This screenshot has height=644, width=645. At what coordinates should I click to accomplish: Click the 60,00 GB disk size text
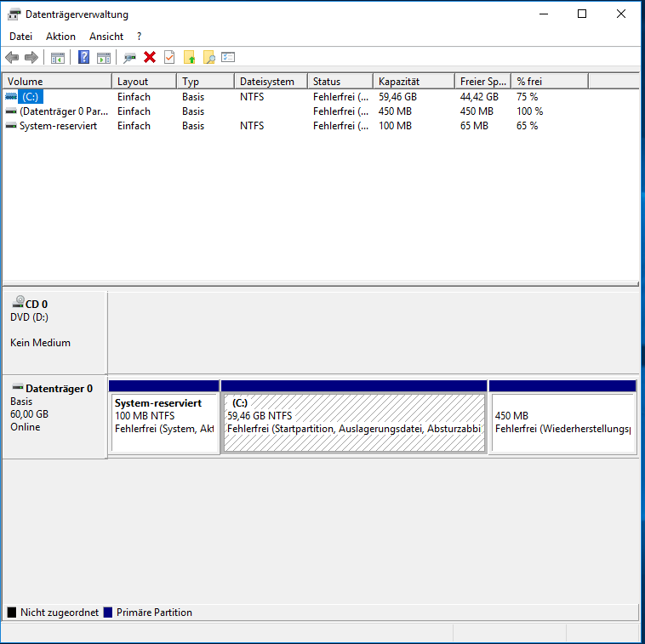coord(29,414)
